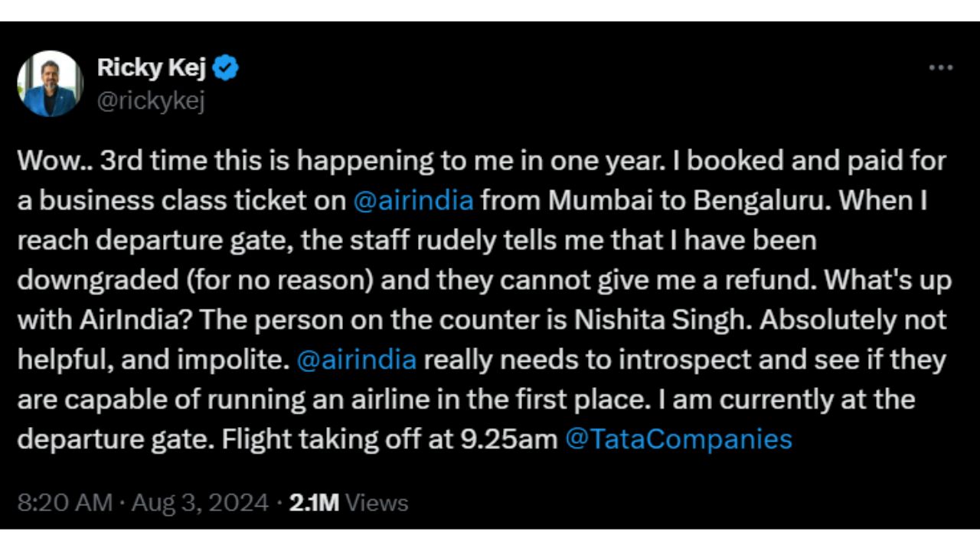This screenshot has height=551, width=980.
Task: Click the blue verified badge beside Ricky Kej
Action: coord(227,67)
